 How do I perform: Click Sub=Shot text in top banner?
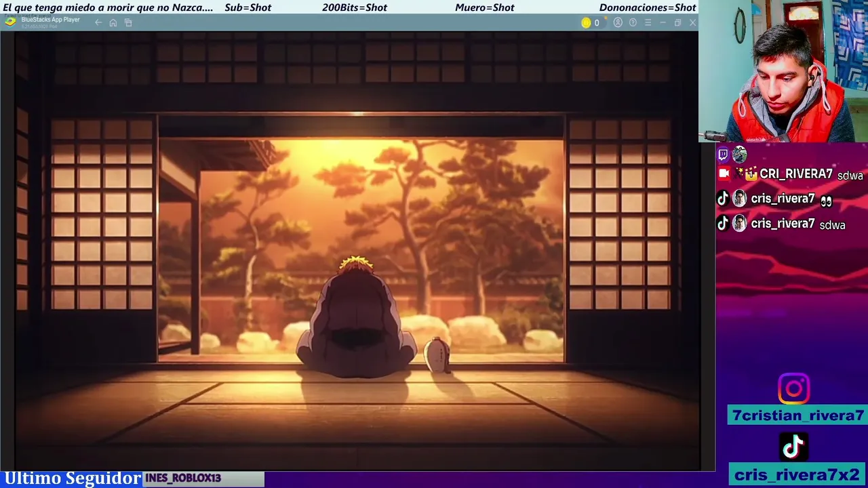tap(248, 7)
